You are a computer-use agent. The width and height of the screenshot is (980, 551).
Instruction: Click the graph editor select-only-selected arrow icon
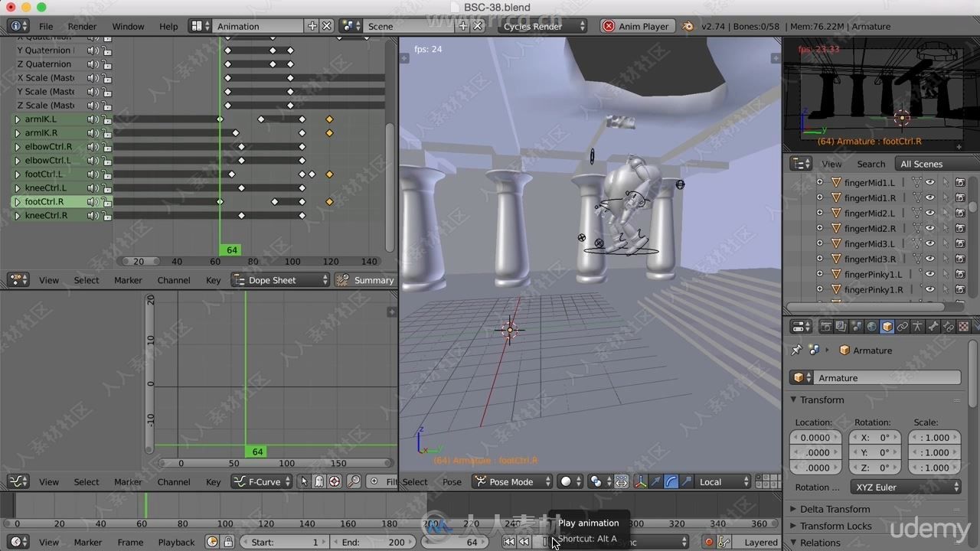tap(304, 482)
